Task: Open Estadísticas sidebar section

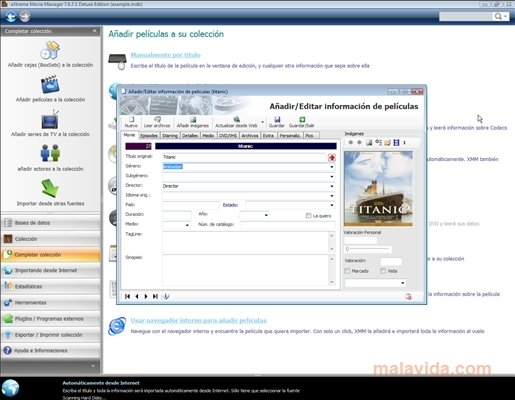Action: (x=51, y=286)
